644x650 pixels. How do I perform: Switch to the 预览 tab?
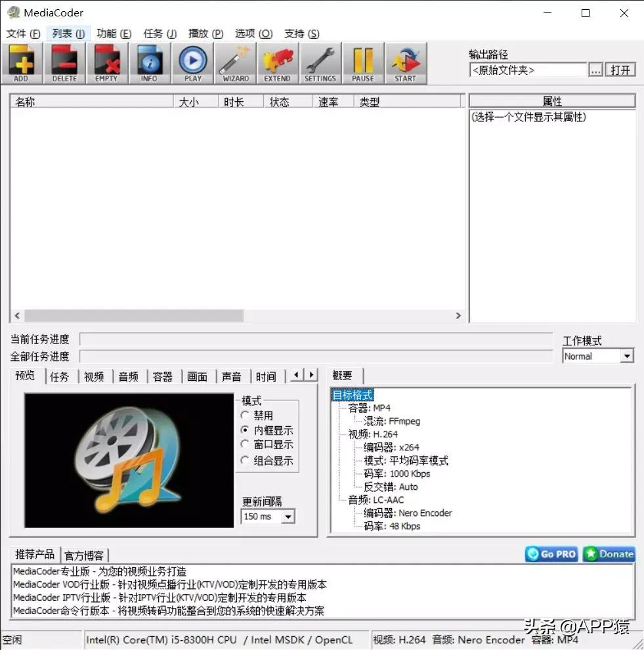coord(26,376)
